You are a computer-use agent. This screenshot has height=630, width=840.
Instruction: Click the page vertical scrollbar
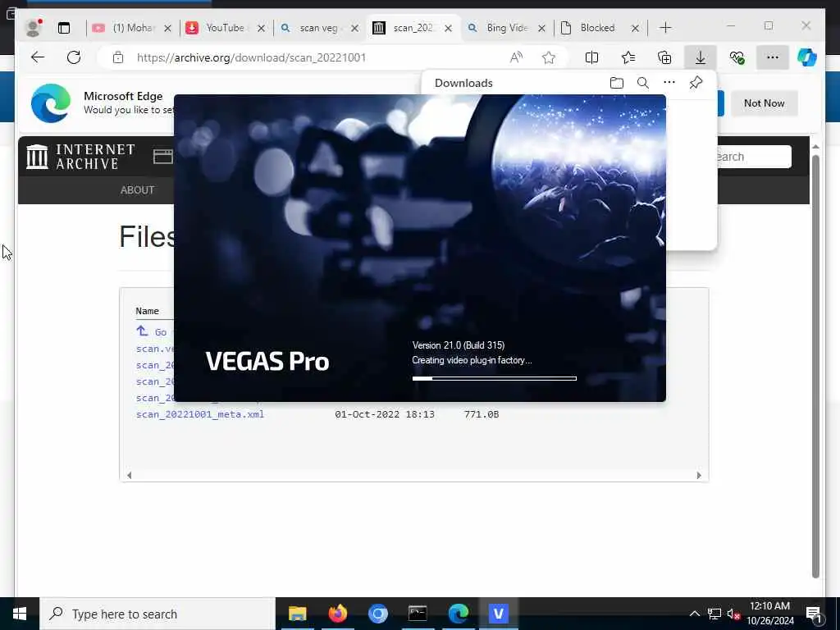815,366
